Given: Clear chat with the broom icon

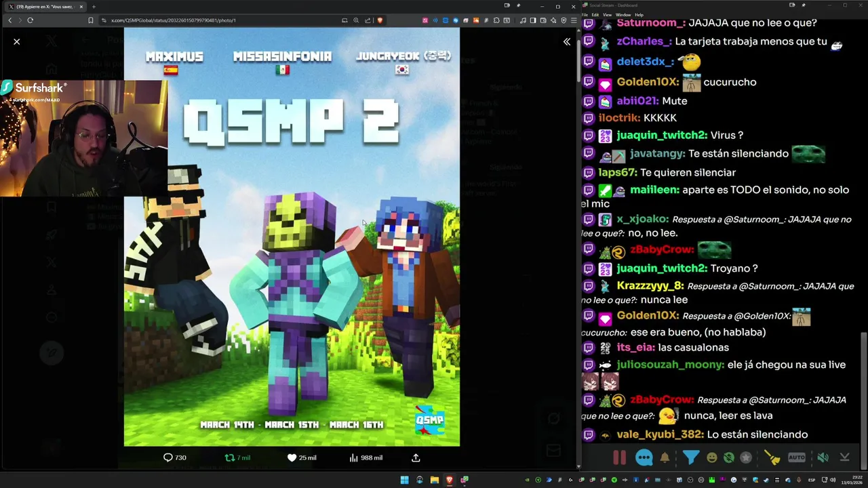Looking at the screenshot, I should 772,457.
